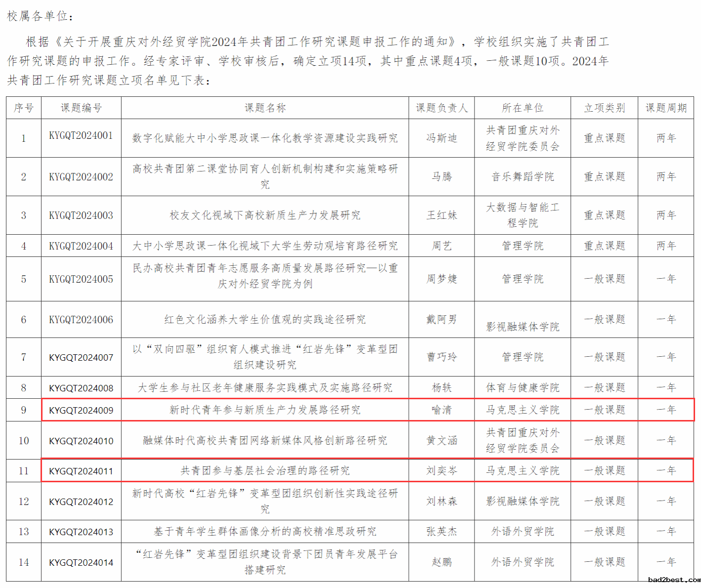Click the 所在单位 column header
The width and height of the screenshot is (701, 588).
pyautogui.click(x=523, y=108)
